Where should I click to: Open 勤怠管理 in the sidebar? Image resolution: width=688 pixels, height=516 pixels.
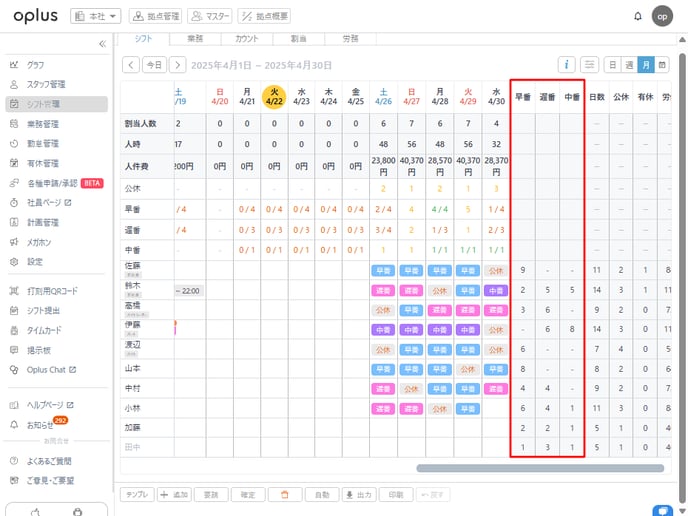(x=43, y=143)
